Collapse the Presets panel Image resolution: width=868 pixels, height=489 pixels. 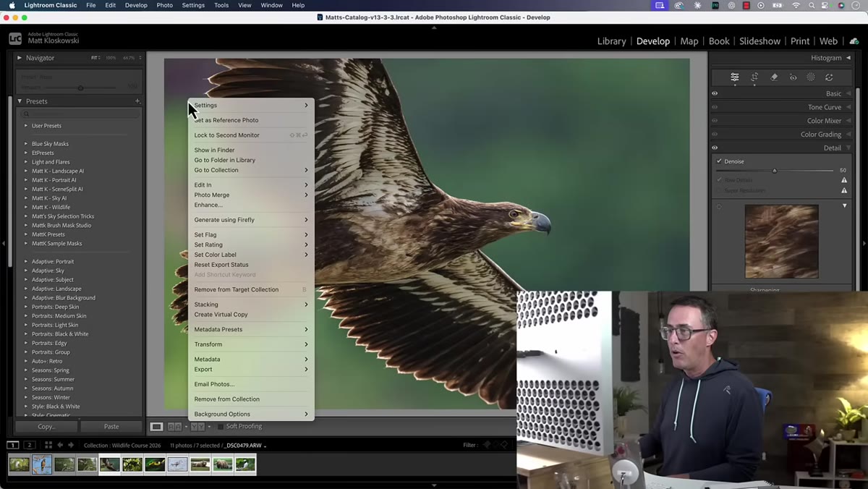tap(20, 101)
